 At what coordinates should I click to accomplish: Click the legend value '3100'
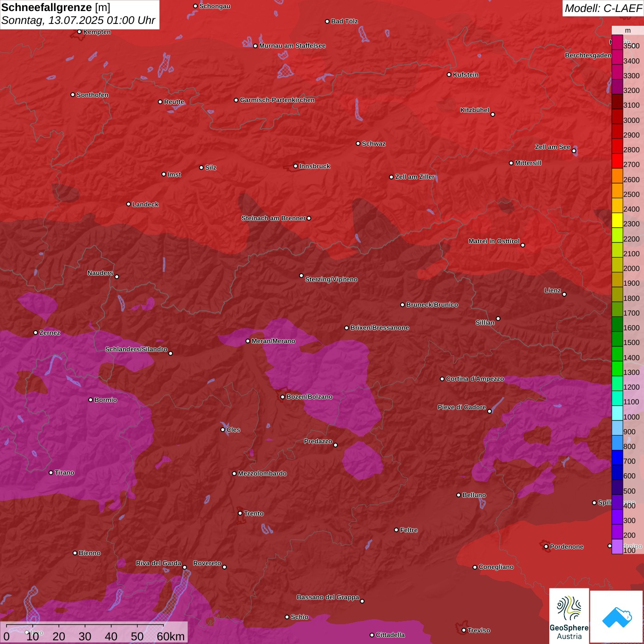631,105
